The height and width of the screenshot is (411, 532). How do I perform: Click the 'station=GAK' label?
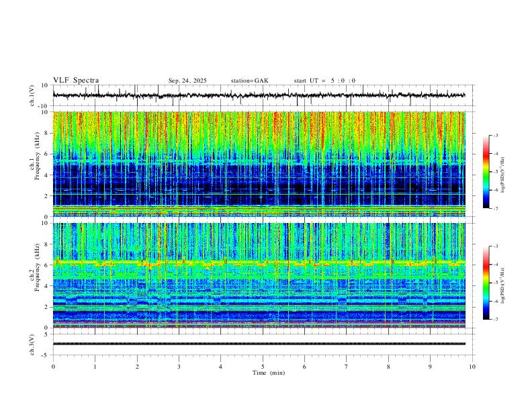click(x=249, y=81)
